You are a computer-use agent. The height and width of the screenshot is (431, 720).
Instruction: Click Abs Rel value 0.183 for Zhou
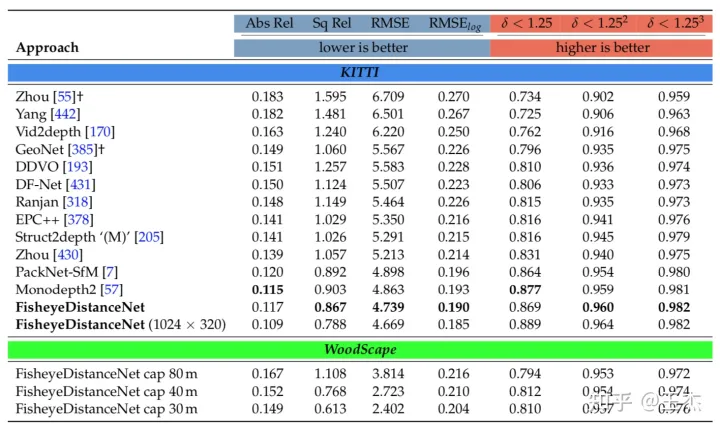tap(267, 96)
